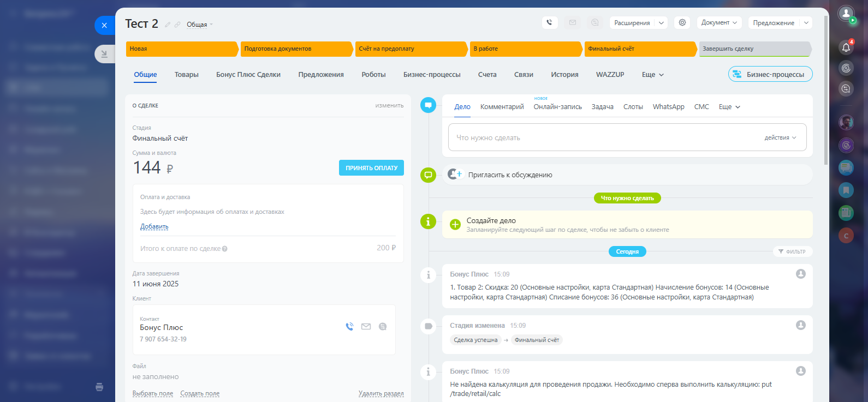Expand действия dropdown in activity field

[780, 137]
